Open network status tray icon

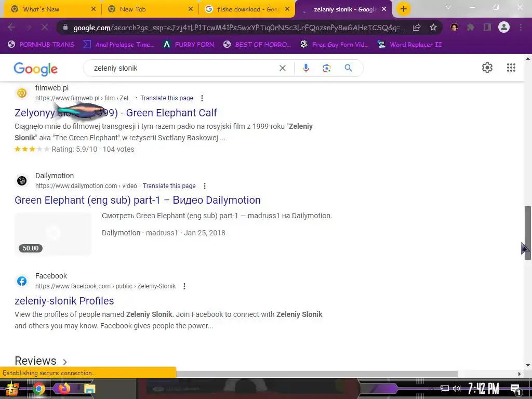(x=444, y=389)
